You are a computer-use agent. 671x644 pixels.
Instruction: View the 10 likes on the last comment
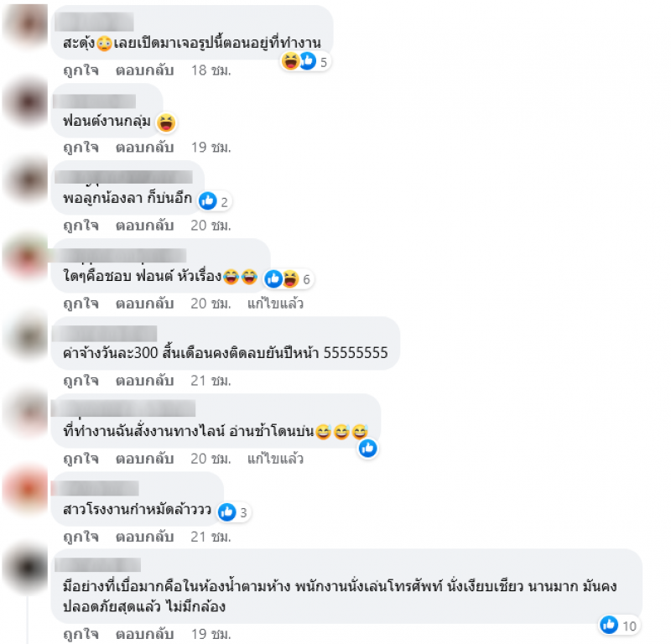[619, 626]
